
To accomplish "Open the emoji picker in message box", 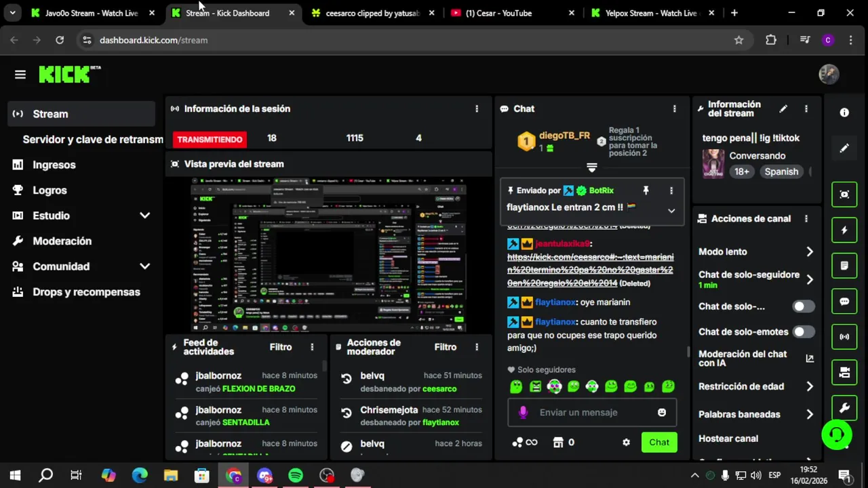I will (x=662, y=412).
